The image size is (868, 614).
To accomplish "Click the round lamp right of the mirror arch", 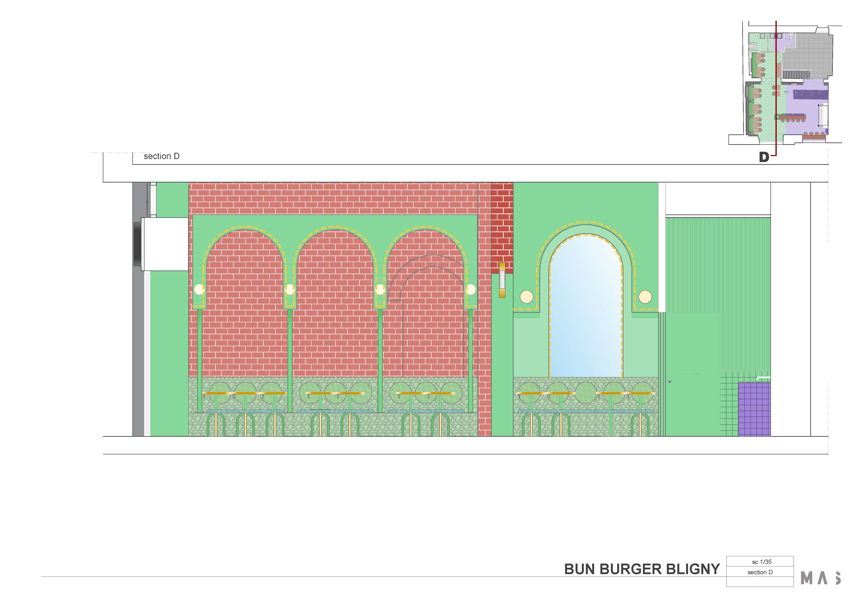I will pos(645,297).
